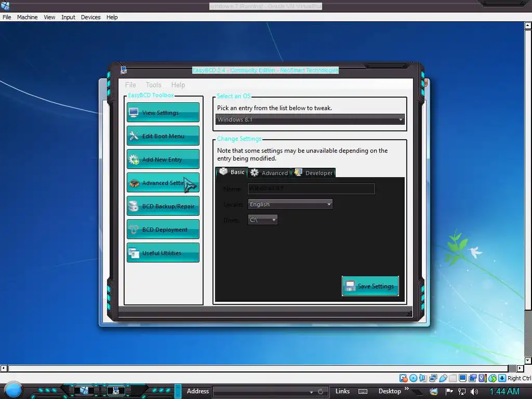The width and height of the screenshot is (532, 399).
Task: Click the optical disk status icon
Action: [x=413, y=378]
